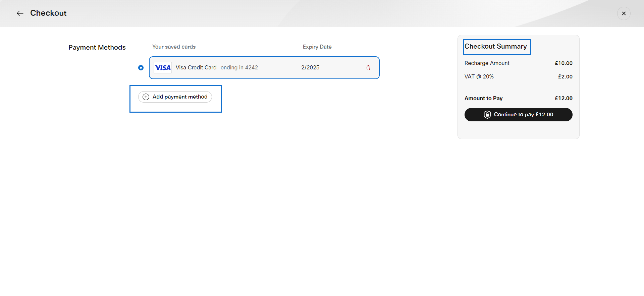Click the 'Your saved cards' column header
The width and height of the screenshot is (644, 296).
coord(174,47)
